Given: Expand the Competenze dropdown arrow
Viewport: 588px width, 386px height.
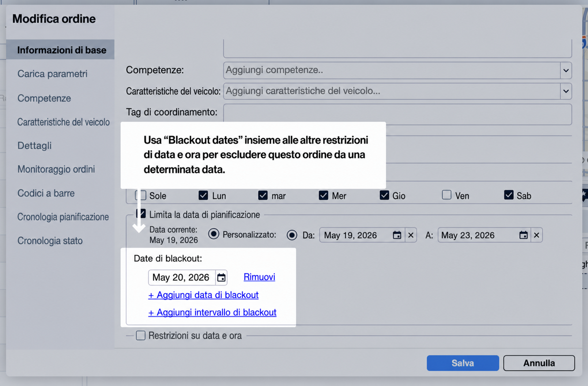Looking at the screenshot, I should (x=566, y=70).
